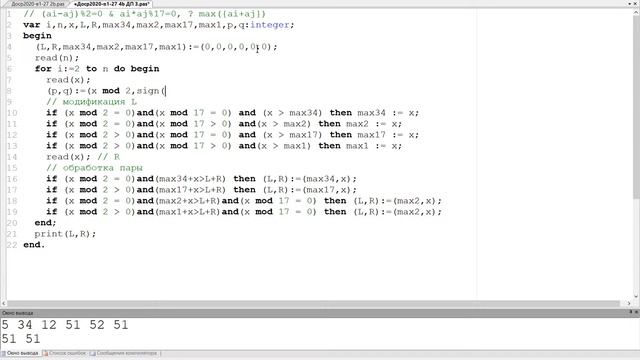640x360 pixels.
Task: Click max1 := x assignment on line 13
Action: coord(374,146)
